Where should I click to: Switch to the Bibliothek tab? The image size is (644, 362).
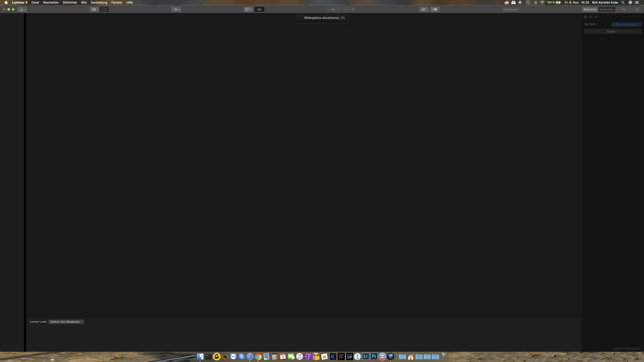[x=590, y=9]
